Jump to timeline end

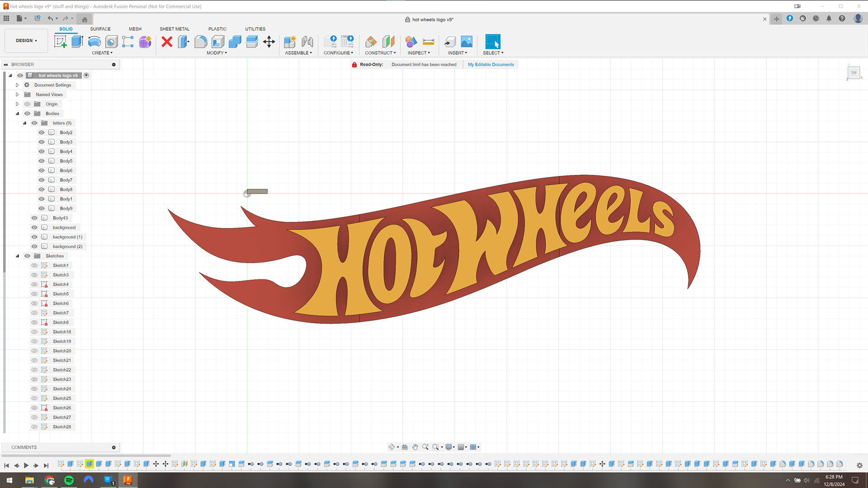click(x=46, y=465)
